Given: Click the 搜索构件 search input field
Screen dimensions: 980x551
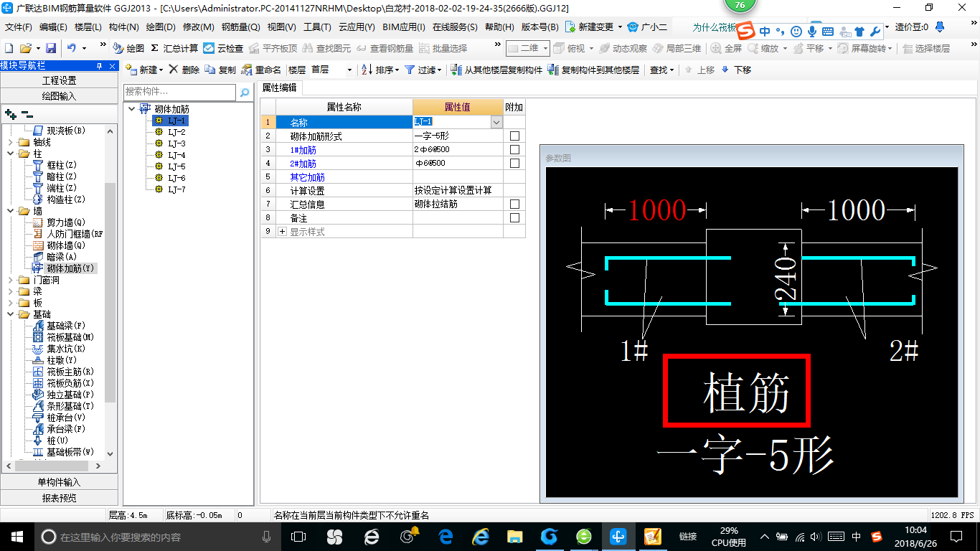Looking at the screenshot, I should click(179, 92).
